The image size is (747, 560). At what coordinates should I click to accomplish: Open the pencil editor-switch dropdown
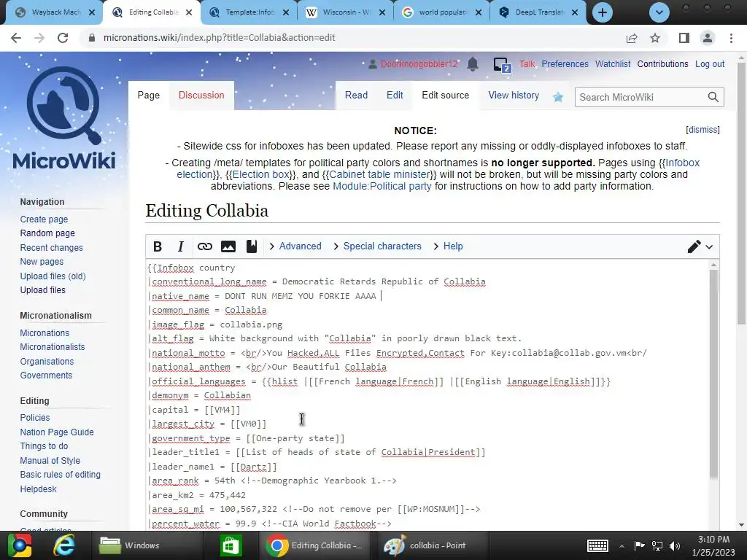700,246
